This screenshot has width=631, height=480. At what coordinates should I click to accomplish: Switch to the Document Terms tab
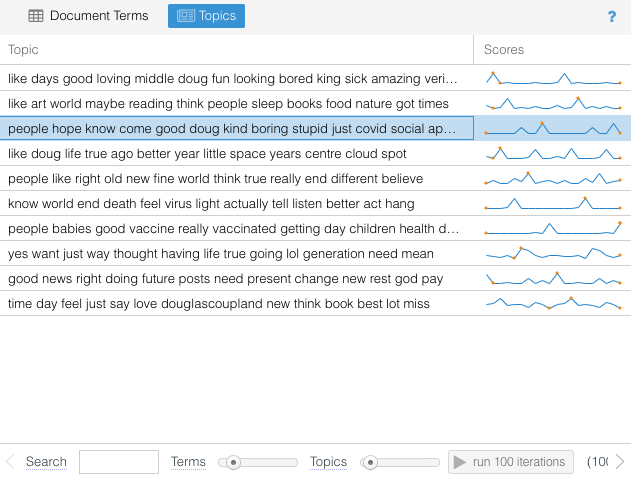[88, 16]
